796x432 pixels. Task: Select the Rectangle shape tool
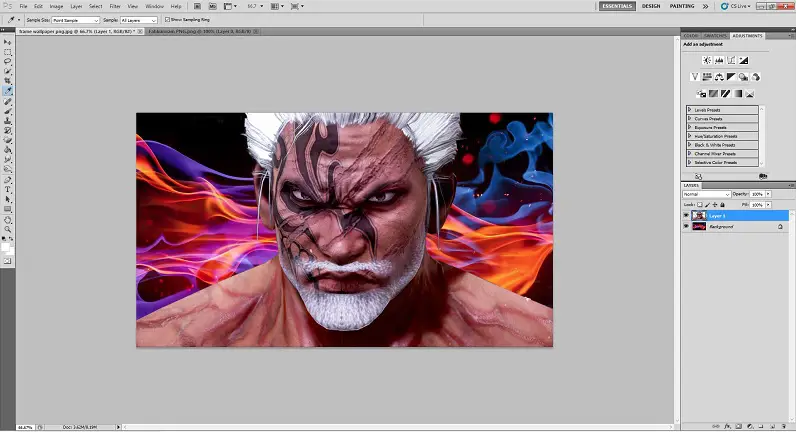click(x=7, y=209)
